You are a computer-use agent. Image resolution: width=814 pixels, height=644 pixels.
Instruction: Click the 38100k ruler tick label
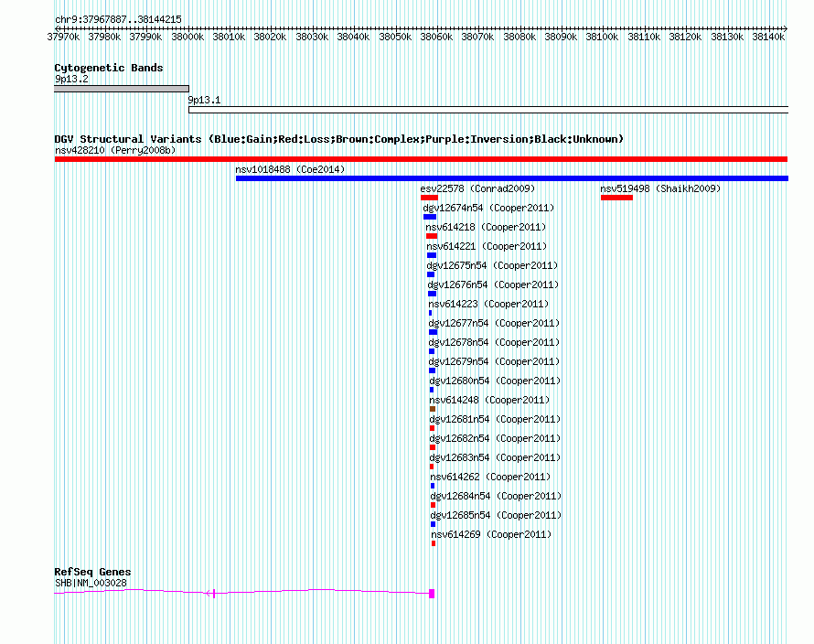coord(602,37)
